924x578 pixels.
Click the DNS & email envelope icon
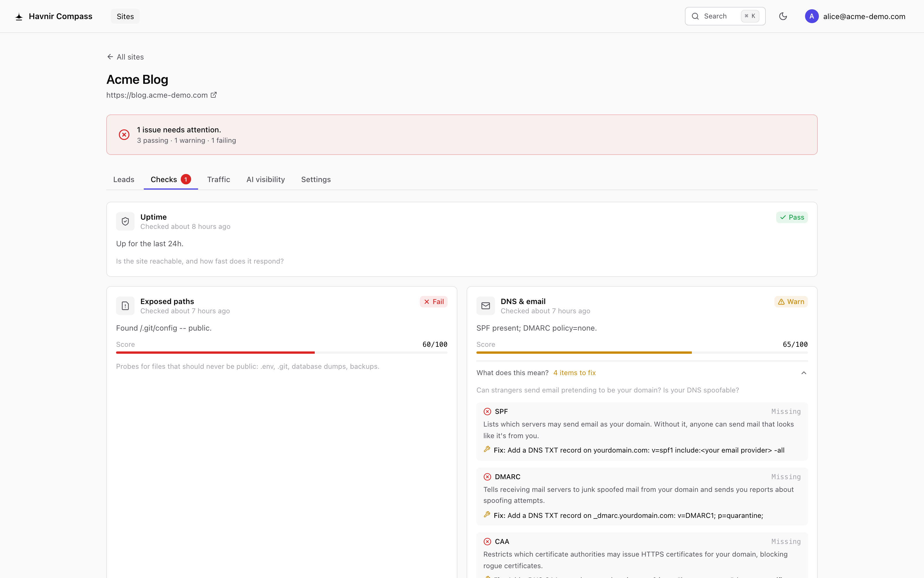[x=486, y=306]
